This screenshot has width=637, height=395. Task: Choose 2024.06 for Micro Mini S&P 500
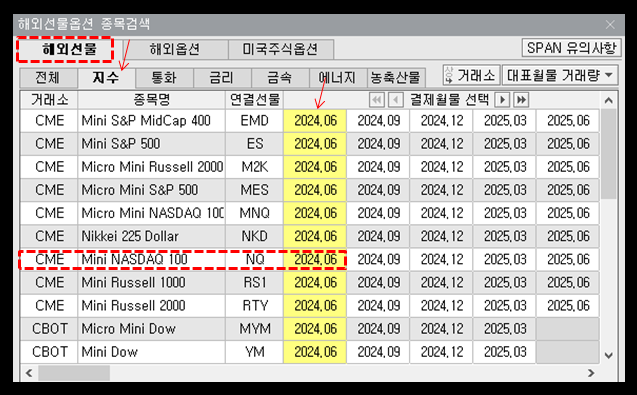coord(315,190)
